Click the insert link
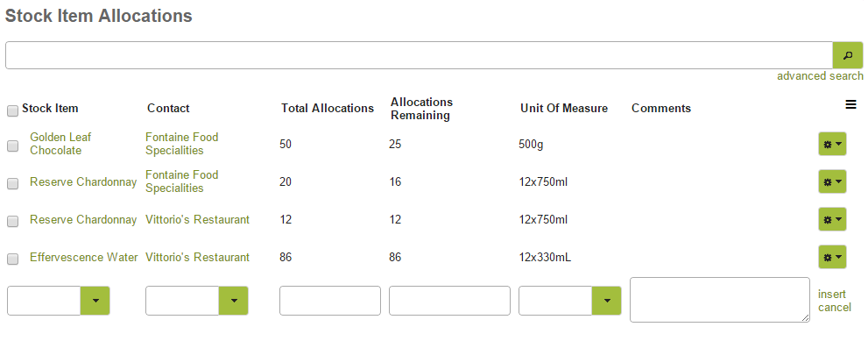Screen dimensions: 868x341 [x=831, y=294]
